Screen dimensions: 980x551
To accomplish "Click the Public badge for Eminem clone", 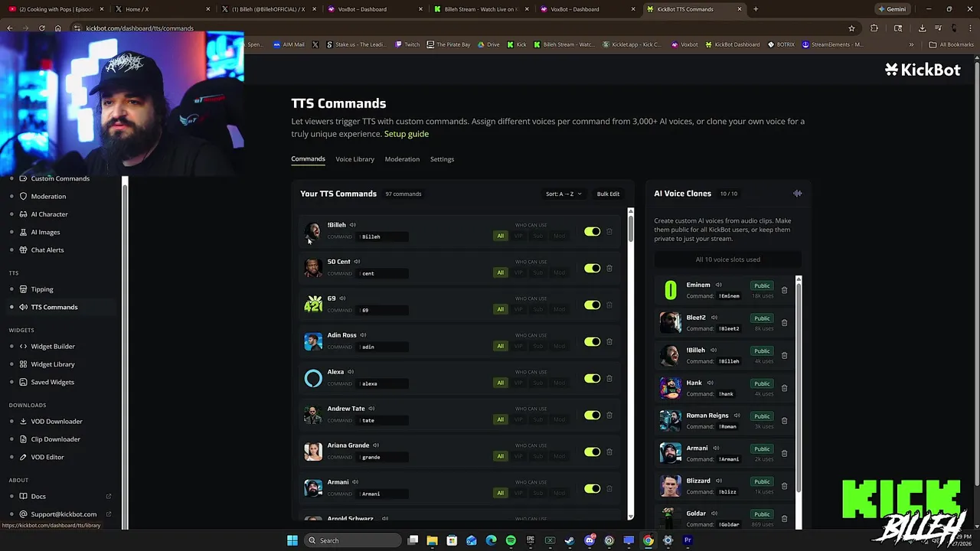I will click(x=762, y=285).
